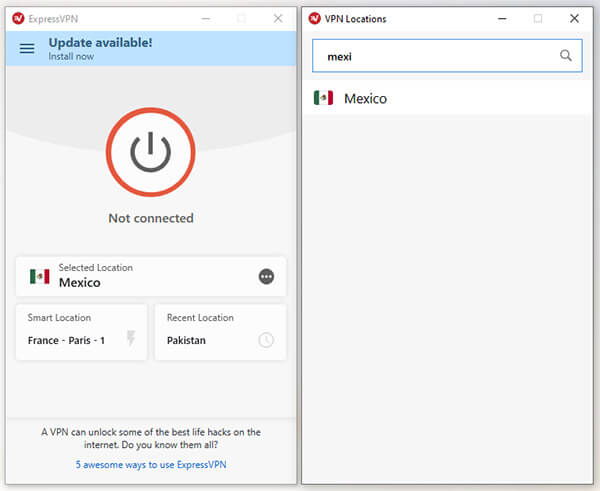The height and width of the screenshot is (491, 600).
Task: Focus the location search field containing mexi
Action: (x=447, y=56)
